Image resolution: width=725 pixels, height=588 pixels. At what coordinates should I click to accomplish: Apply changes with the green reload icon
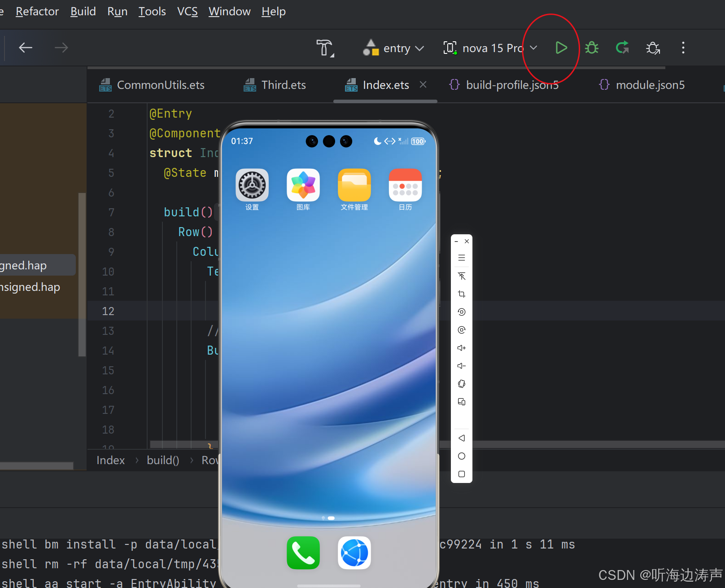(x=622, y=48)
